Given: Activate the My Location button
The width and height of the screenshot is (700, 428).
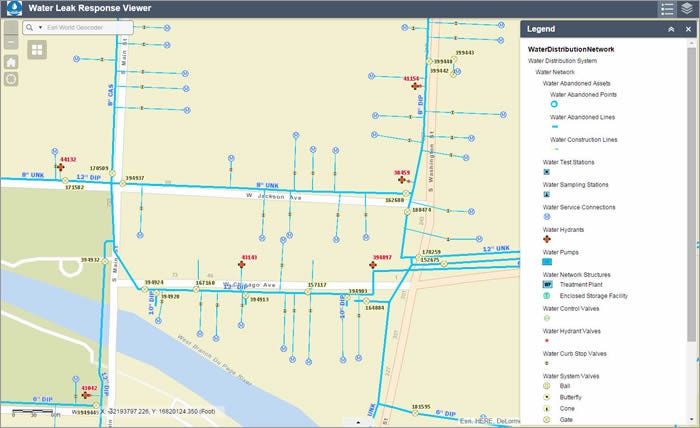Looking at the screenshot, I should [x=11, y=79].
